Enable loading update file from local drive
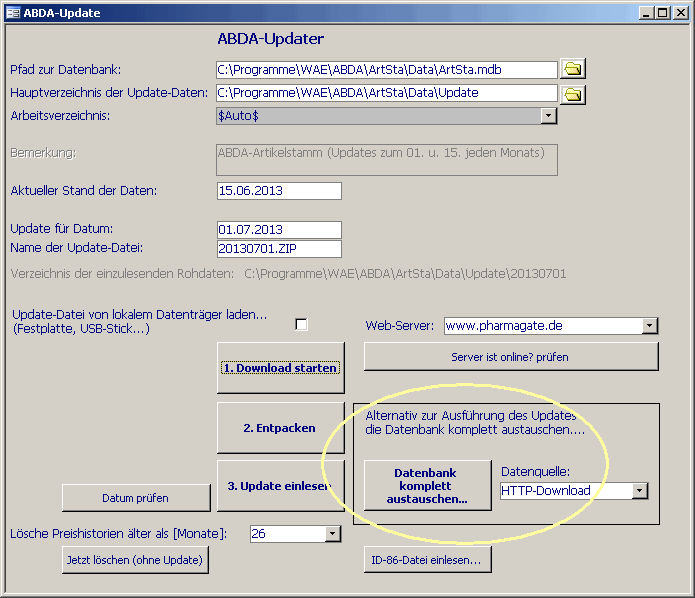The width and height of the screenshot is (695, 598). (301, 324)
